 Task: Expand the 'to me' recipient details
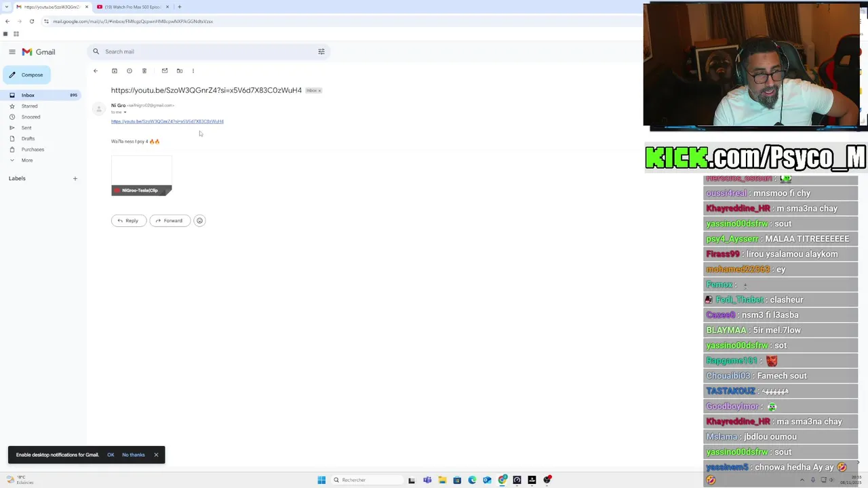click(125, 113)
